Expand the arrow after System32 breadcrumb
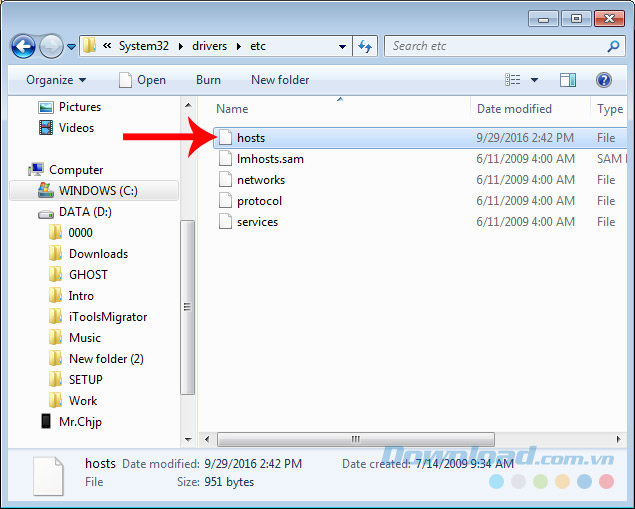The image size is (635, 509). pyautogui.click(x=181, y=47)
